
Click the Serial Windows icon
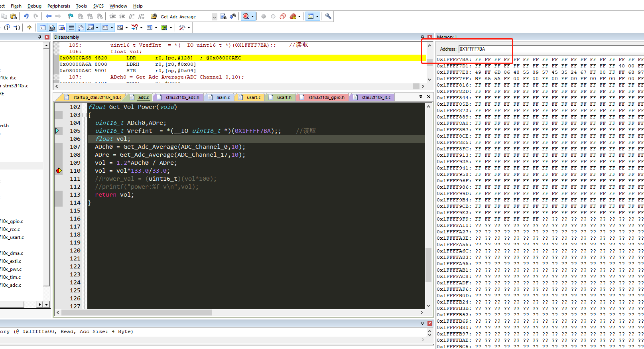pyautogui.click(x=120, y=28)
